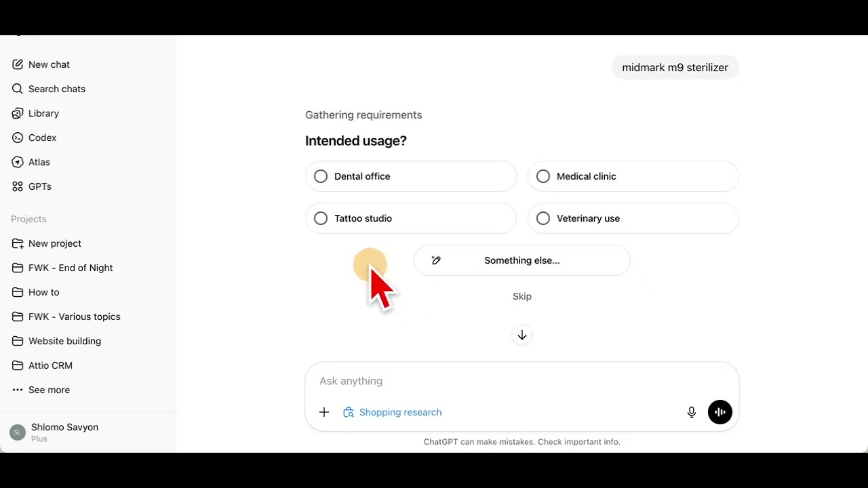Click the pencil icon in Something else
Screen dimensions: 868x488
coord(436,260)
